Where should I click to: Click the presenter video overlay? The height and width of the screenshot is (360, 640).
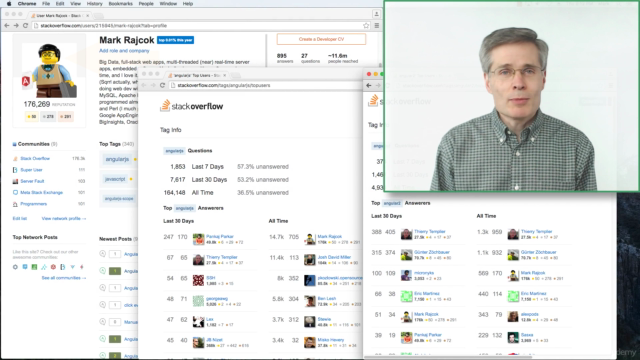pyautogui.click(x=511, y=96)
